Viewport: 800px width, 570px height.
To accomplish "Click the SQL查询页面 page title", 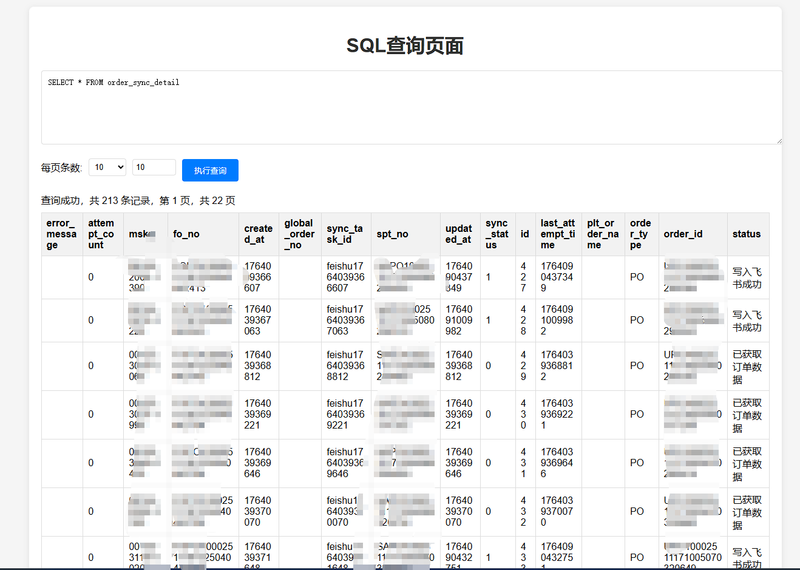I will (x=405, y=45).
